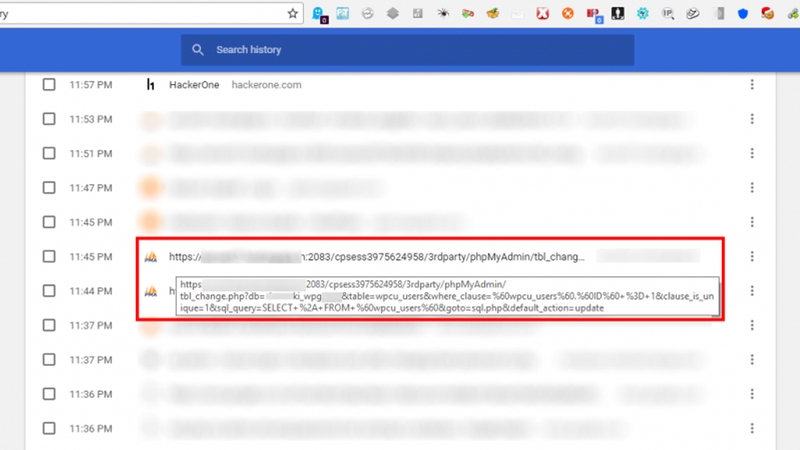800x450 pixels.
Task: Click the grey floppy disk extension icon
Action: [417, 14]
